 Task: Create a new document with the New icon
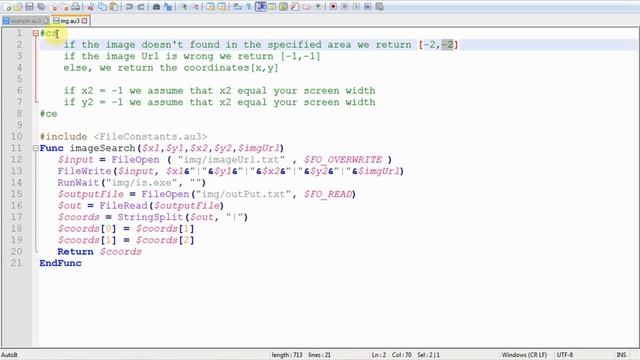[6, 7]
